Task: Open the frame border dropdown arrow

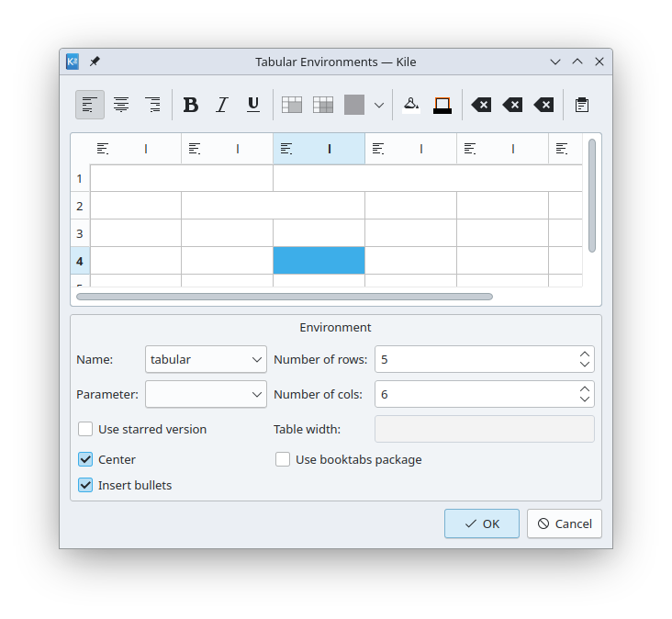Action: tap(379, 105)
